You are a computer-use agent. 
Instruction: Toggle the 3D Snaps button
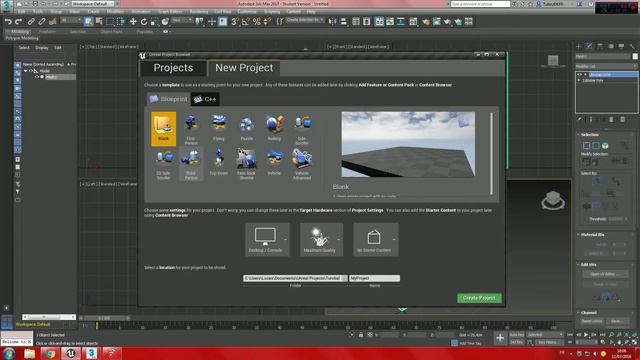tap(235, 22)
